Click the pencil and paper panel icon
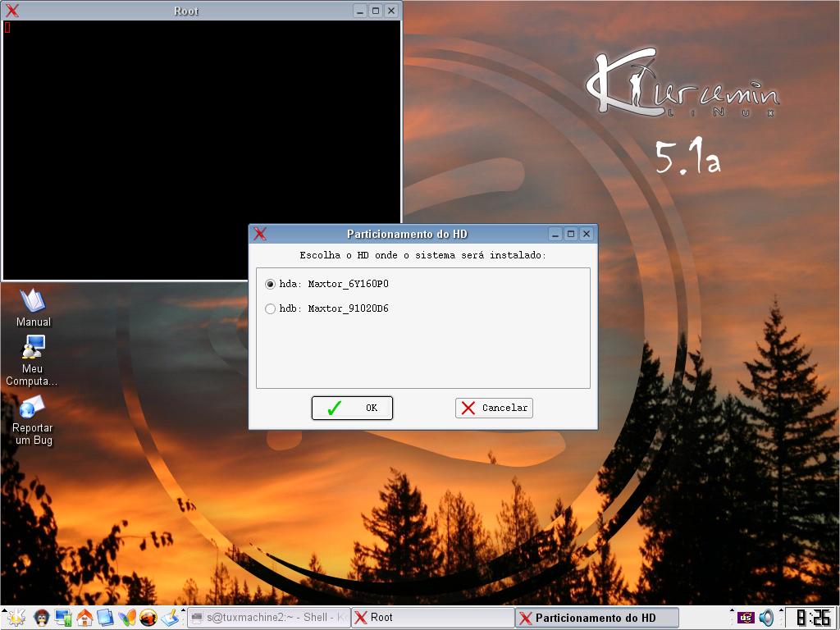840x630 pixels. (170, 618)
